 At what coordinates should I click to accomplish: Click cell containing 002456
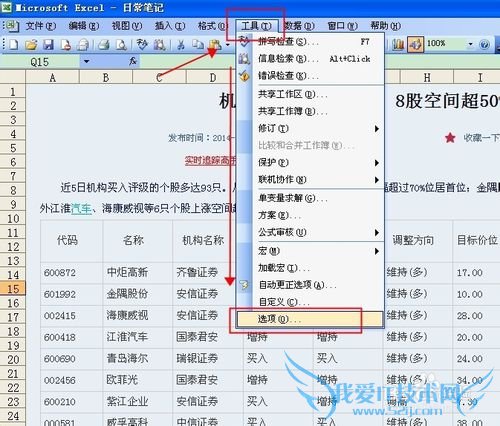coord(72,380)
